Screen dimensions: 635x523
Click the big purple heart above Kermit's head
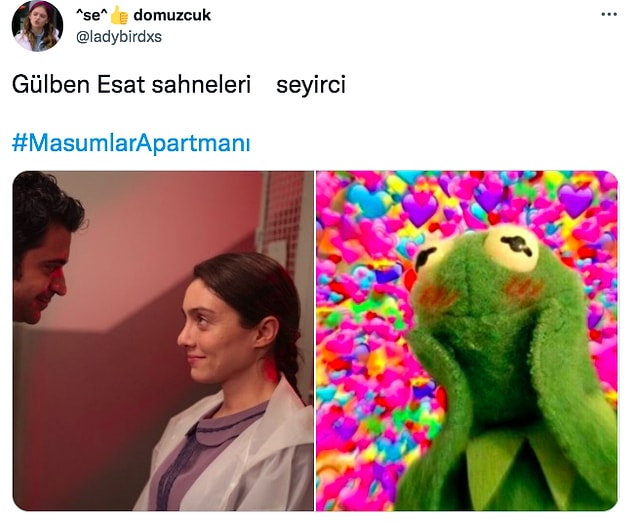pos(420,207)
